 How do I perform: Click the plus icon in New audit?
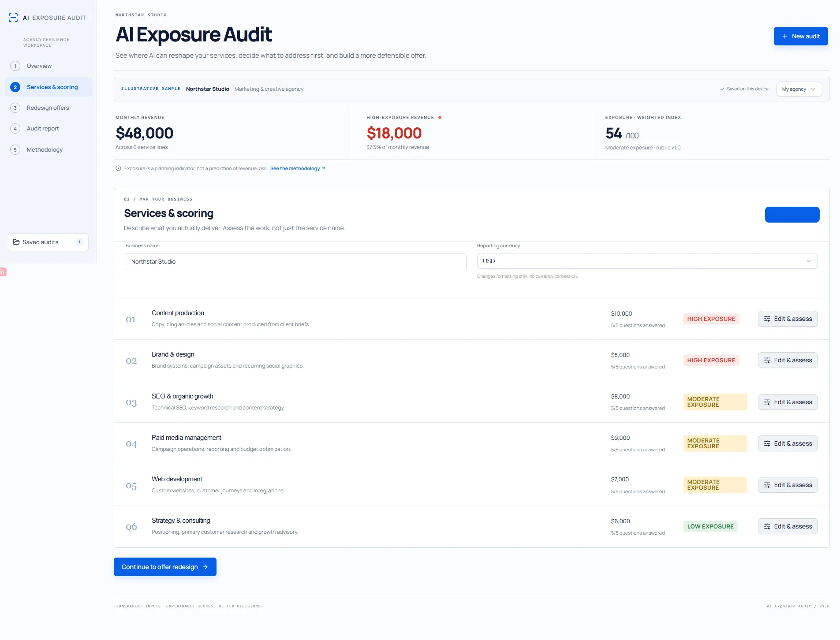click(785, 36)
